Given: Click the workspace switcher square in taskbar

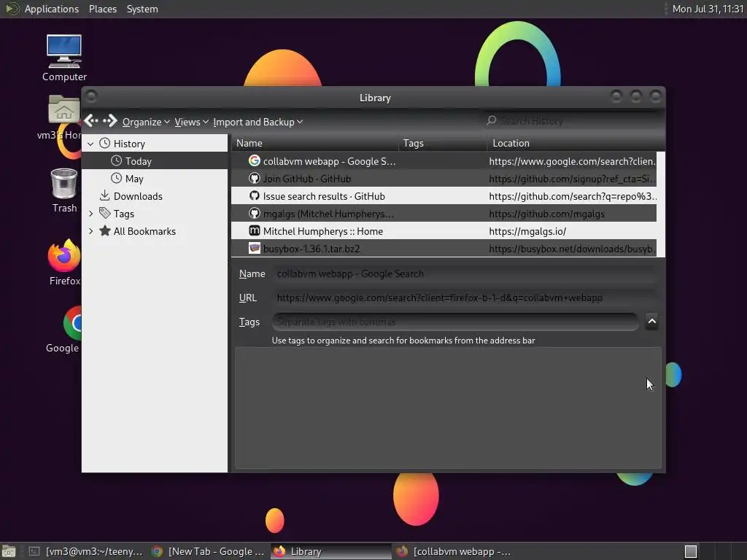Looking at the screenshot, I should [691, 551].
